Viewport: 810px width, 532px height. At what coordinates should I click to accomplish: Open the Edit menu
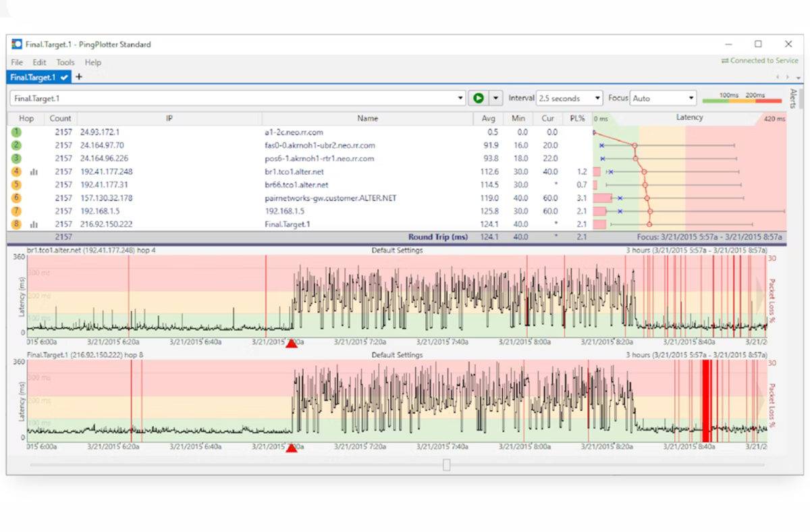(x=40, y=62)
